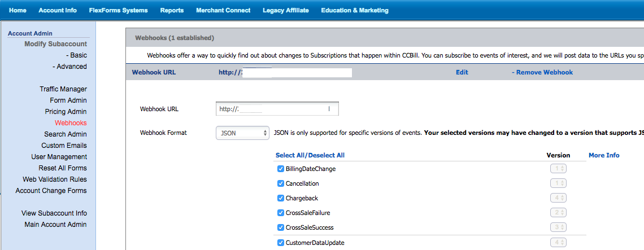
Task: Open the Account Info menu
Action: click(x=58, y=10)
